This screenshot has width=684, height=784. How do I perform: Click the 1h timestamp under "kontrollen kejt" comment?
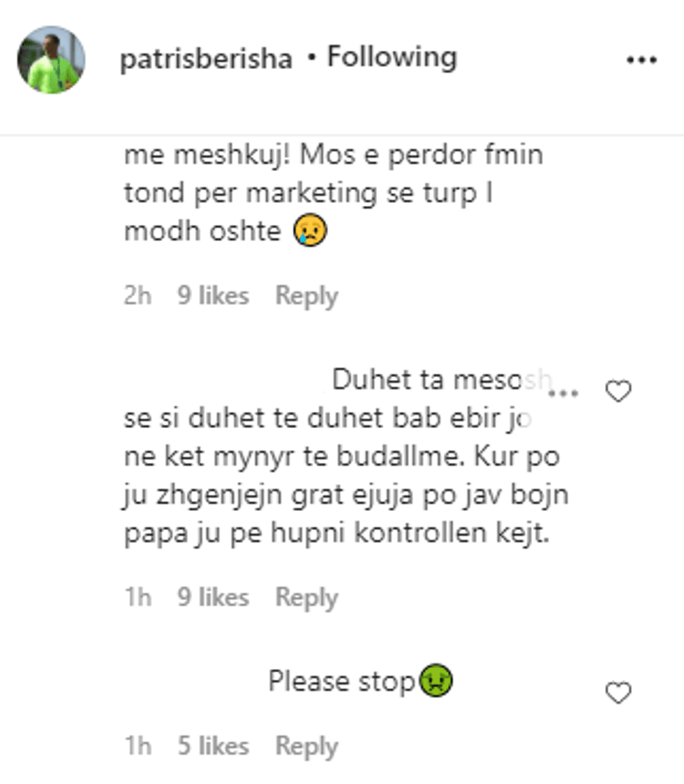137,598
